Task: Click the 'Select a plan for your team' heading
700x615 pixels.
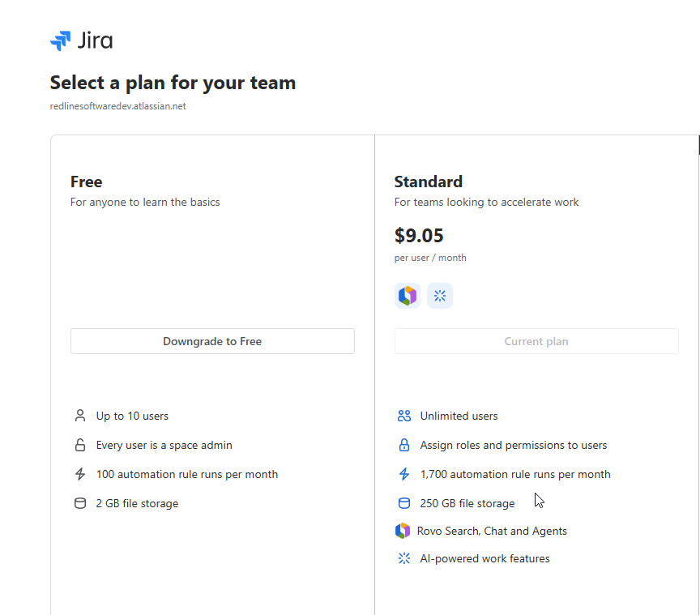Action: 173,83
